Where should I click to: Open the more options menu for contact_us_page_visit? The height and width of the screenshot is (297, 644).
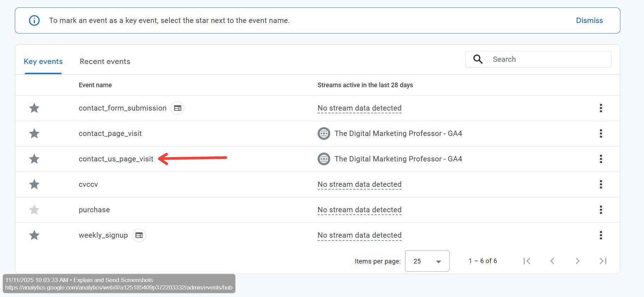pos(601,159)
